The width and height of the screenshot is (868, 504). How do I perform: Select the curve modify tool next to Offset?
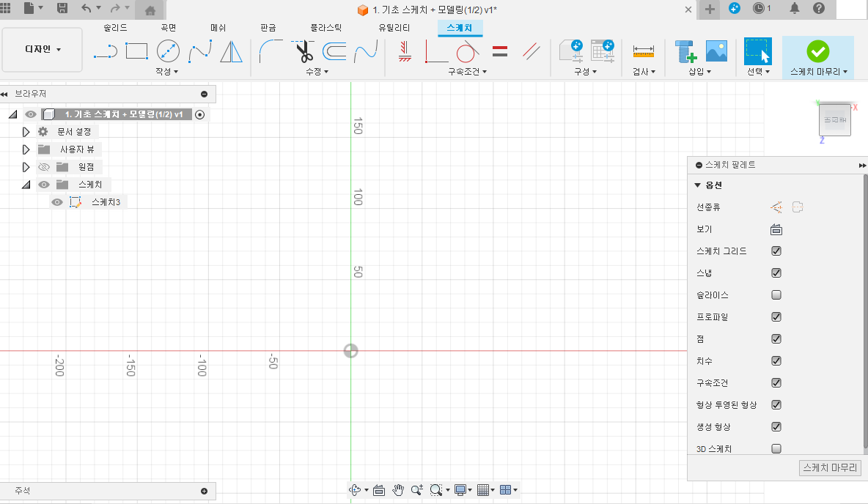[x=366, y=51]
